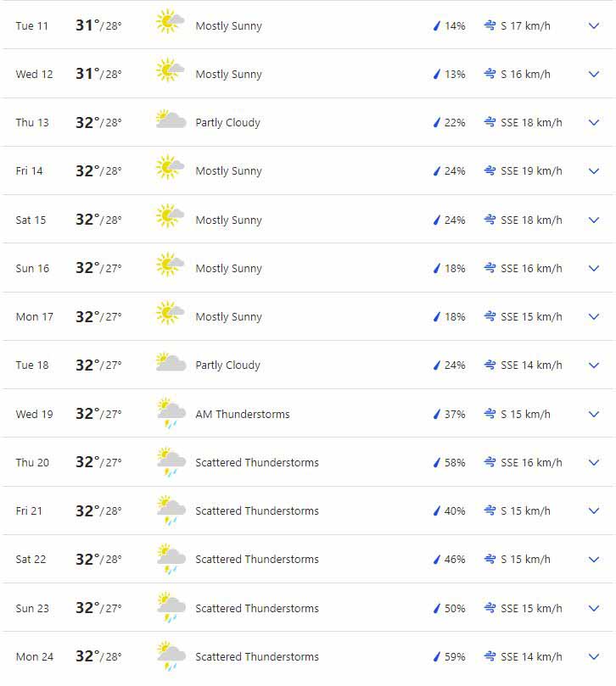This screenshot has width=616, height=686.
Task: Click the 31°/28° temperature on Wed 12 row
Action: [98, 74]
